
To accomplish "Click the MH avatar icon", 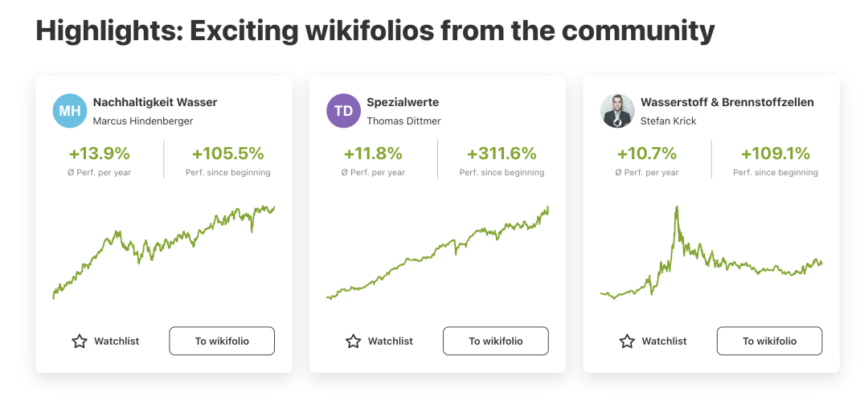I will [70, 111].
